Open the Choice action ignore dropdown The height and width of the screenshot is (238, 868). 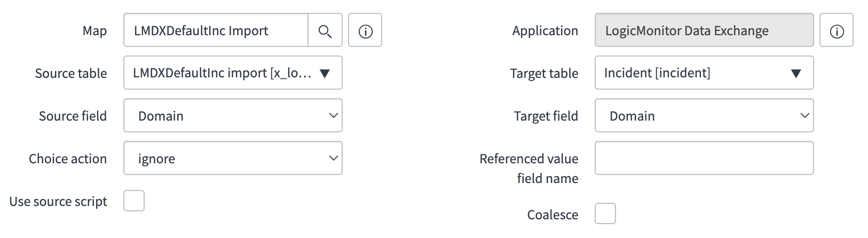coord(233,158)
